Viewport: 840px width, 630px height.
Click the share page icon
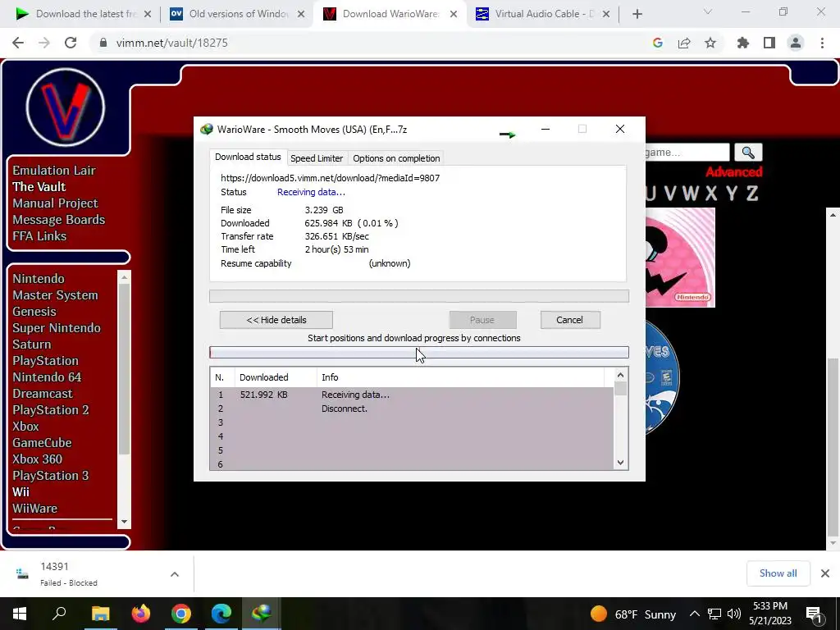684,43
